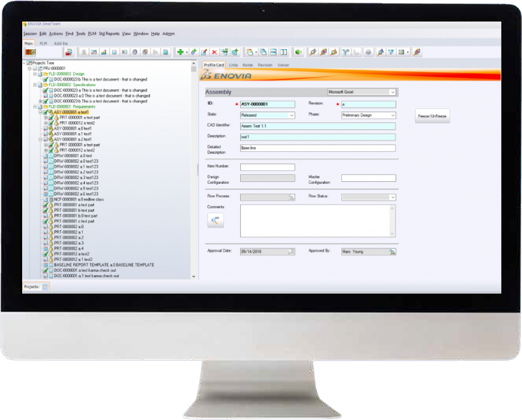Click the empty Item Number field
522x420 pixels.
[268, 167]
